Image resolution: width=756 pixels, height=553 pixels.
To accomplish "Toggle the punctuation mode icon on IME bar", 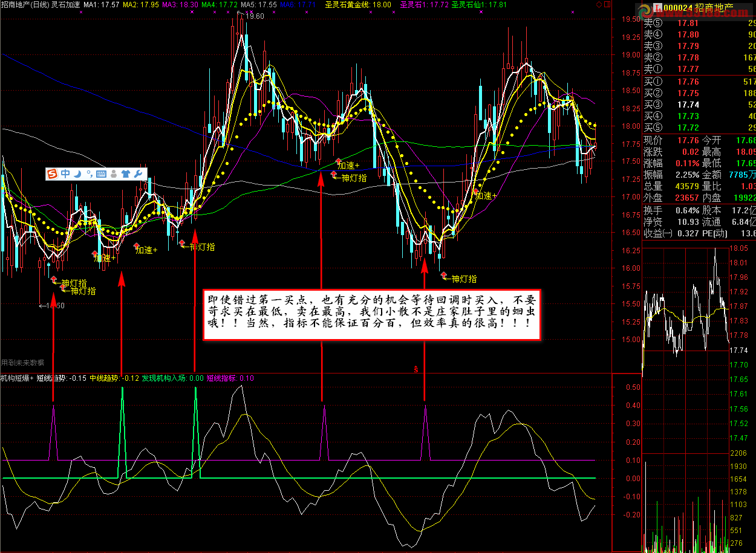I will (89, 174).
